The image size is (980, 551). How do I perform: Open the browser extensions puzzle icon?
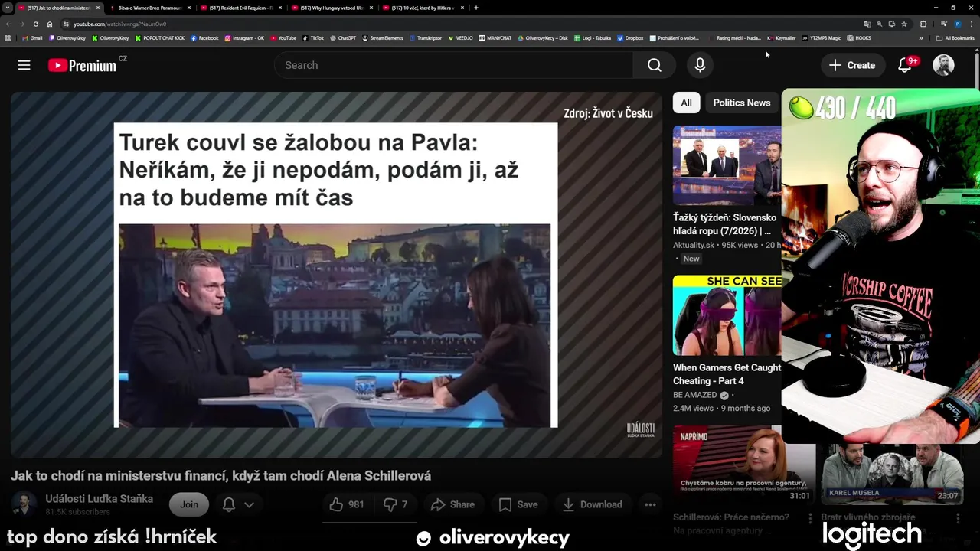pos(923,24)
